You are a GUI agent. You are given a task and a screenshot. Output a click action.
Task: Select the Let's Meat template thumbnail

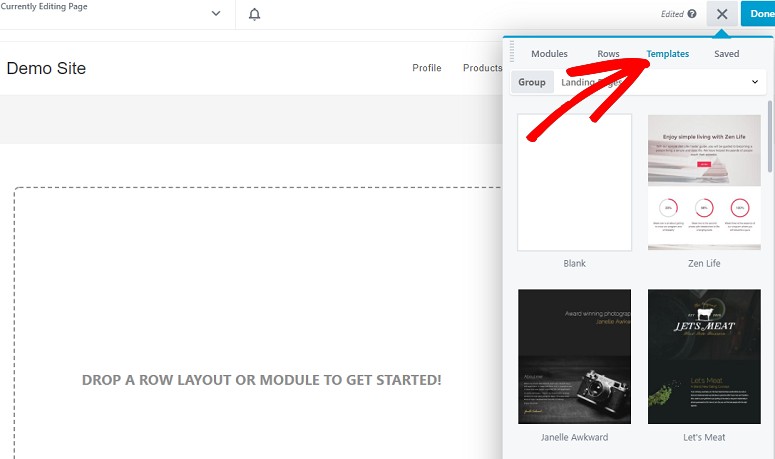tap(704, 356)
